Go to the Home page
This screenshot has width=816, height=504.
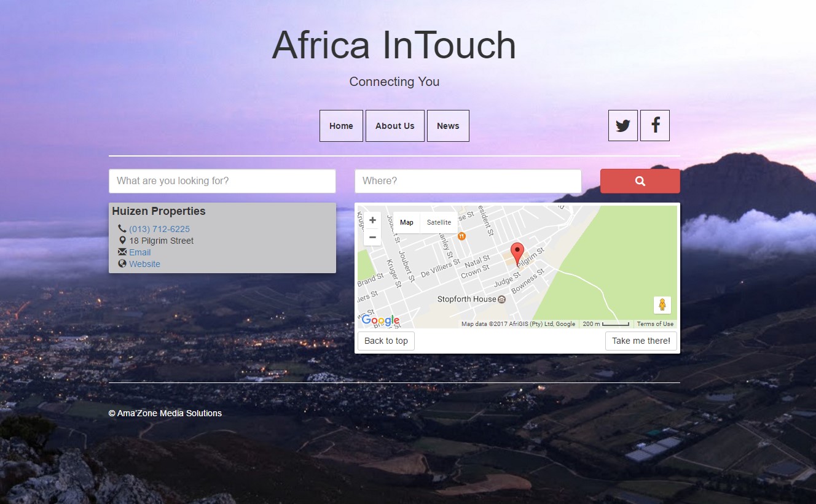click(341, 126)
